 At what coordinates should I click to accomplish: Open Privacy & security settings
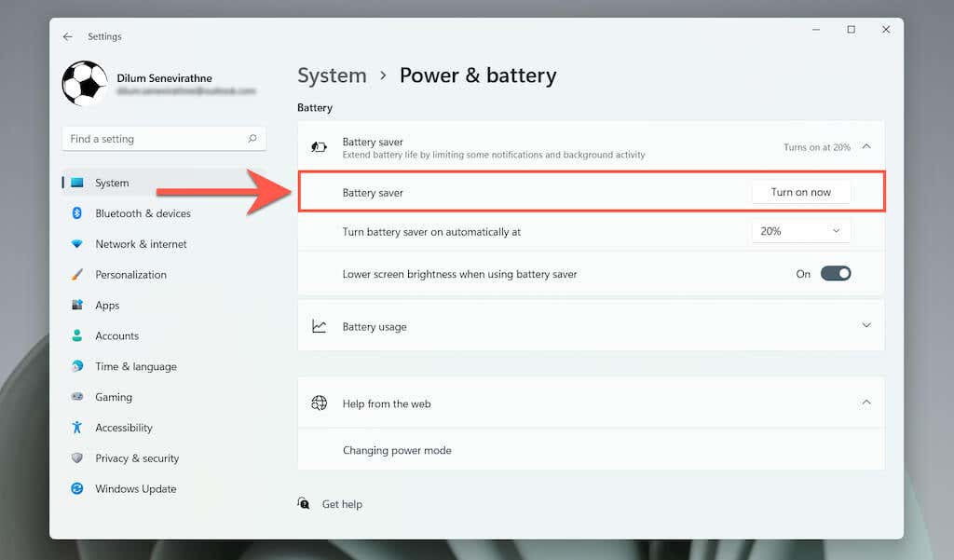coord(137,458)
